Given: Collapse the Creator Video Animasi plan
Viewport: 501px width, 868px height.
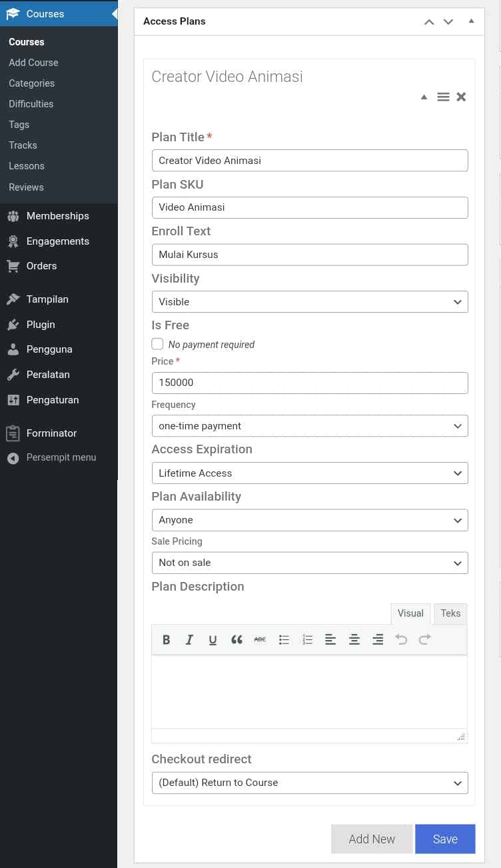Looking at the screenshot, I should click(424, 97).
